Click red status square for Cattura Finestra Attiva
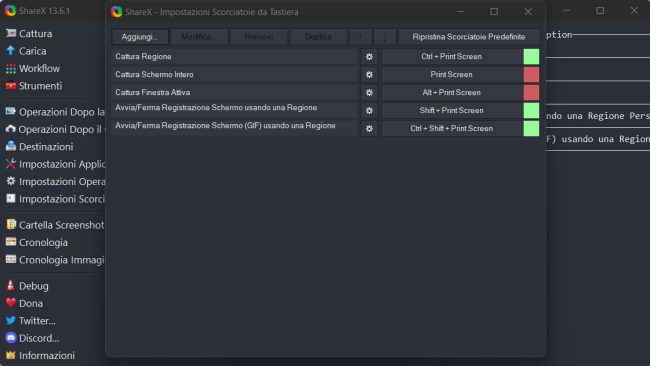The image size is (650, 366). [531, 92]
